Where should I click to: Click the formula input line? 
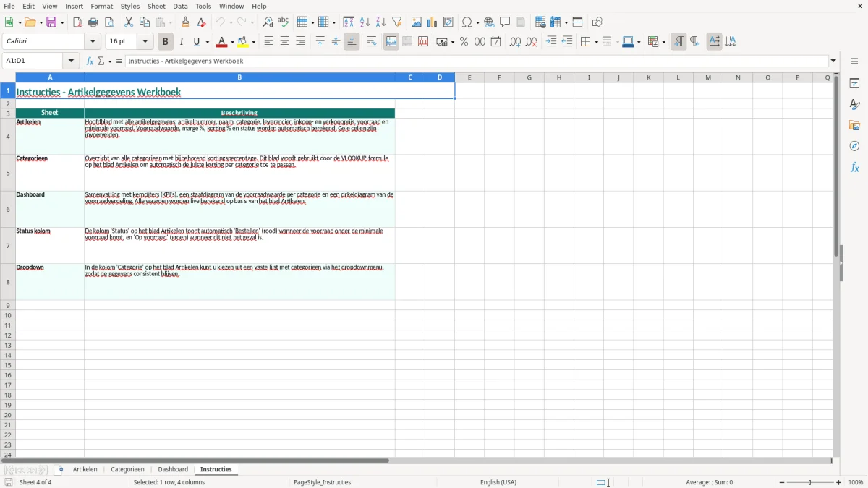(477, 61)
